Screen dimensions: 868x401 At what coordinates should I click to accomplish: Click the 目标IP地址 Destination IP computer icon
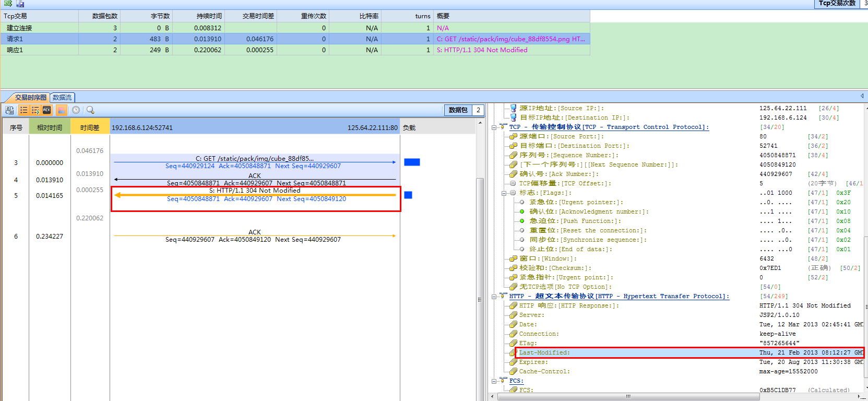click(x=513, y=117)
